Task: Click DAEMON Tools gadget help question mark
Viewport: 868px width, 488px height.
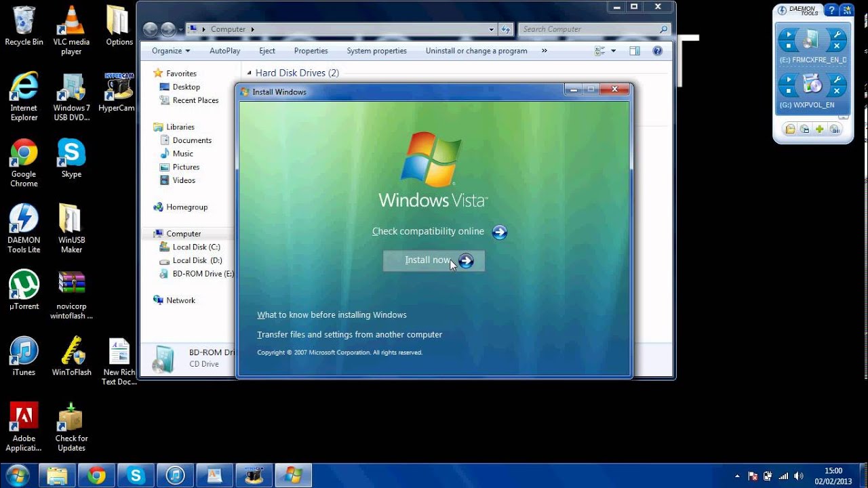Action: (x=831, y=10)
